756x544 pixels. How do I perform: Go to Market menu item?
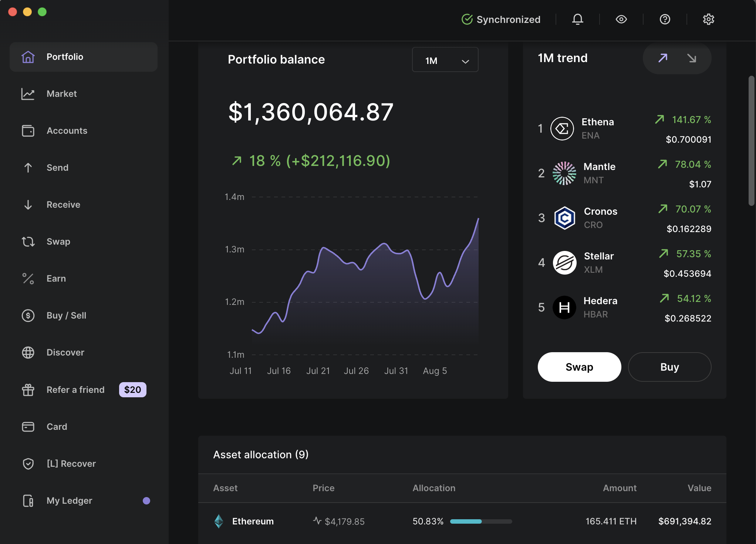[84, 94]
